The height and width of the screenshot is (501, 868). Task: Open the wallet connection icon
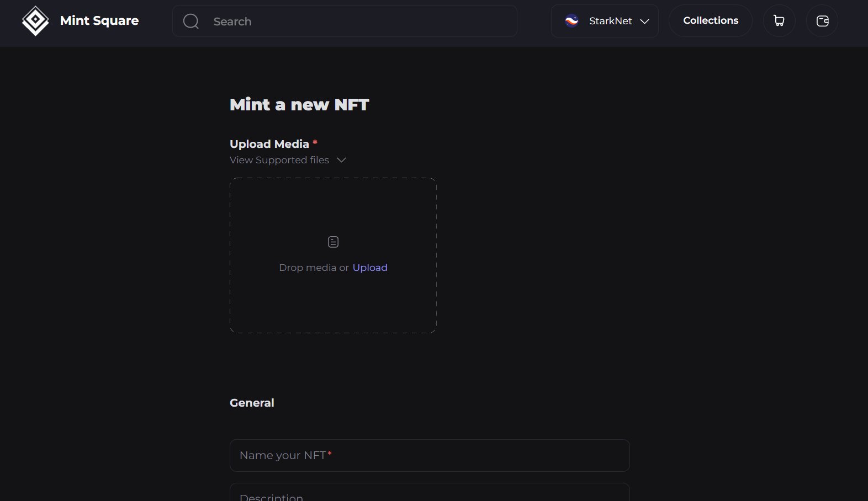click(x=822, y=21)
